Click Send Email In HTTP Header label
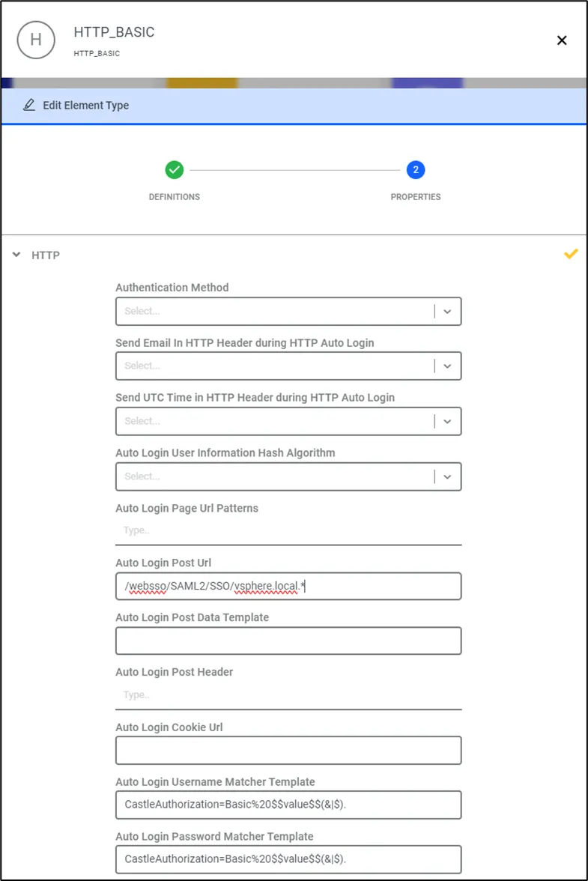The width and height of the screenshot is (588, 881). [x=245, y=343]
